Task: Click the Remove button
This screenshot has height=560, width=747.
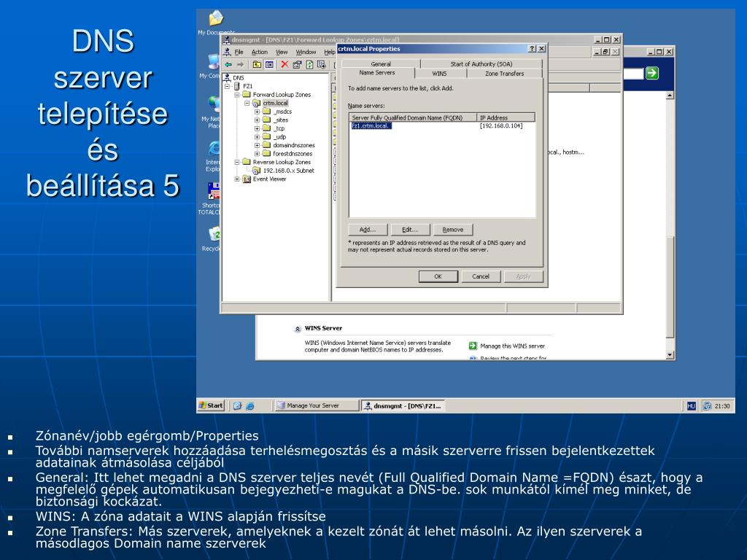Action: pyautogui.click(x=452, y=230)
